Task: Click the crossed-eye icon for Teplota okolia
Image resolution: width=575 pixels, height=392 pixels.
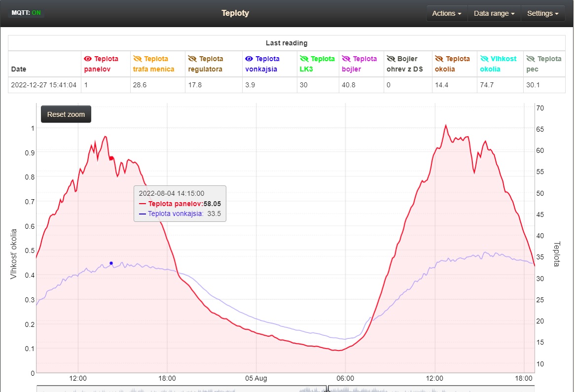Action: (439, 59)
